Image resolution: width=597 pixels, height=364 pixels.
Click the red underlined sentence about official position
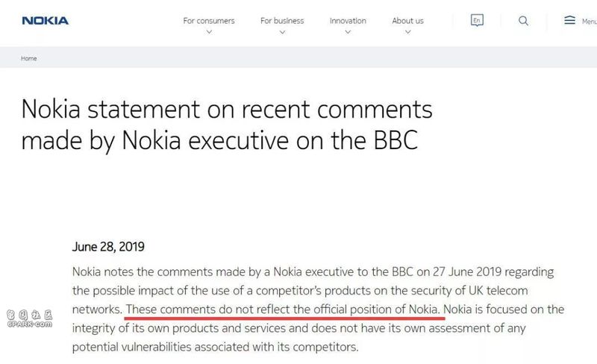(x=284, y=310)
